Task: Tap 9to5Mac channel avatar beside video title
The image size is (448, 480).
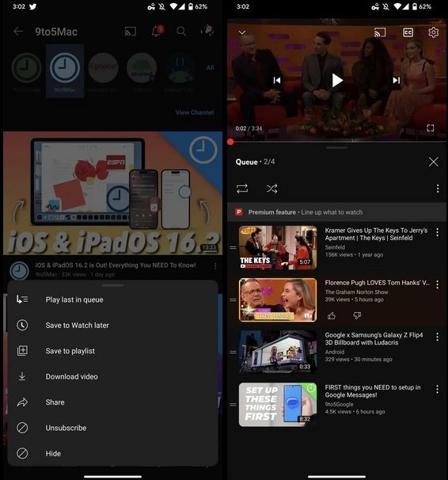Action: coord(19,271)
